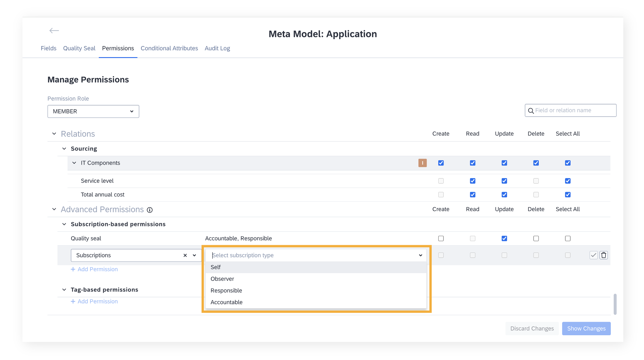Clear Subscriptions selection with the X icon
The width and height of the screenshot is (644, 360).
(x=185, y=255)
